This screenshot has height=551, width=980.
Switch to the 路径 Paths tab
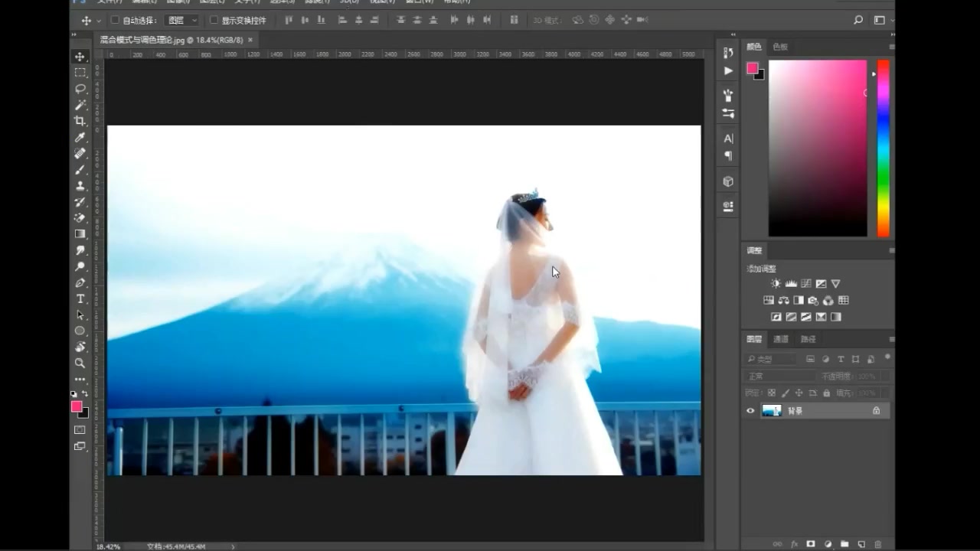coord(808,339)
